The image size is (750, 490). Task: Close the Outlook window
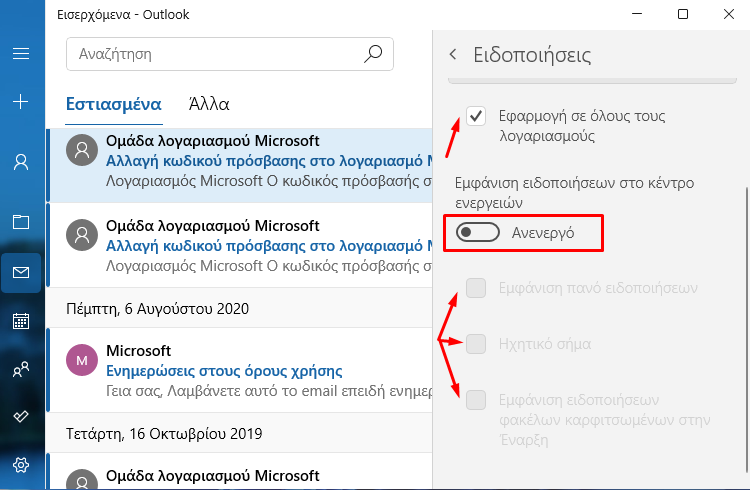click(728, 14)
